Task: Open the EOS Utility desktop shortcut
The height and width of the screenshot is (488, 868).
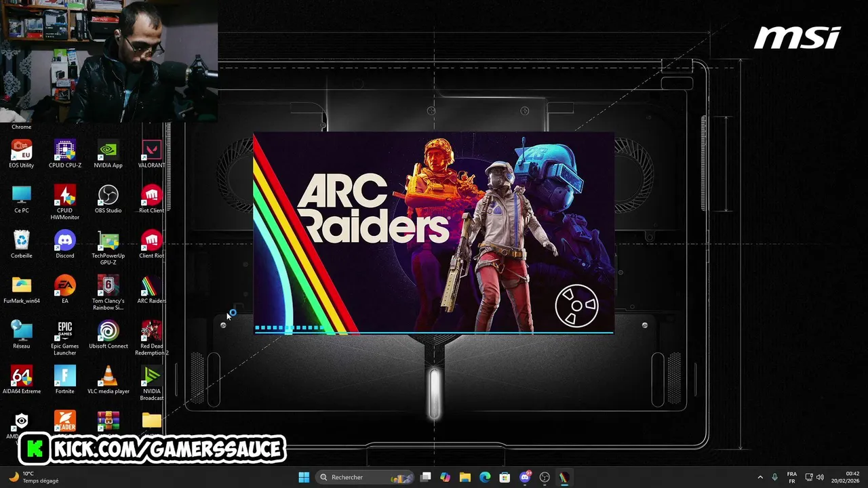Action: pyautogui.click(x=21, y=154)
